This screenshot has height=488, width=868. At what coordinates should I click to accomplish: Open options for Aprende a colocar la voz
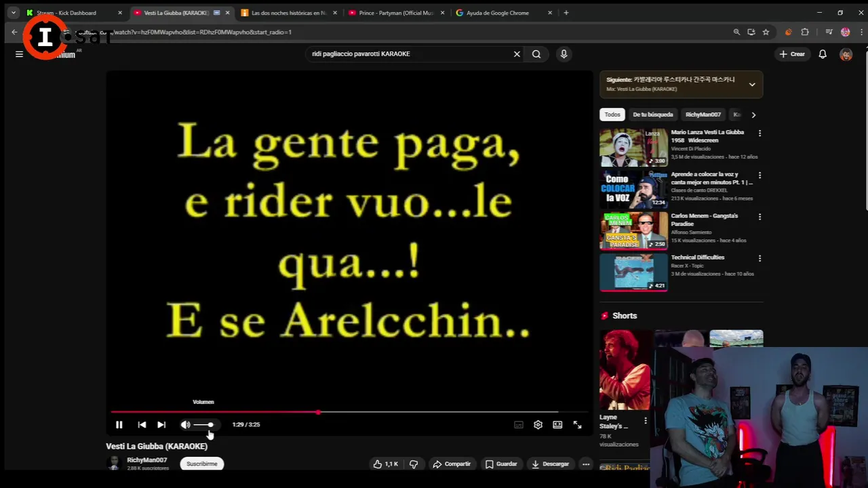tap(759, 176)
